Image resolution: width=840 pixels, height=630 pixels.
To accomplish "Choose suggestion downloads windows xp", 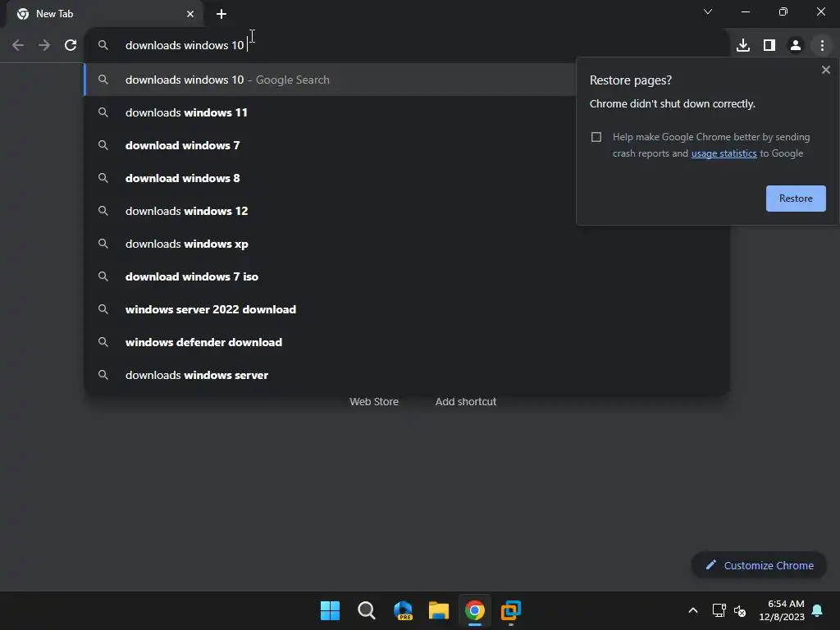I will pyautogui.click(x=407, y=244).
